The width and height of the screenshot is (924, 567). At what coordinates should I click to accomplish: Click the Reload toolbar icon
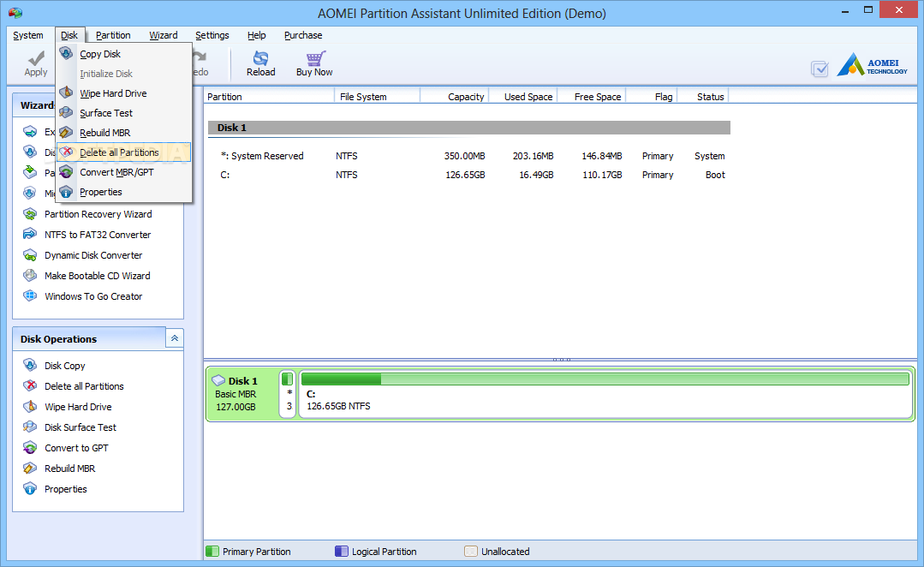pos(260,58)
